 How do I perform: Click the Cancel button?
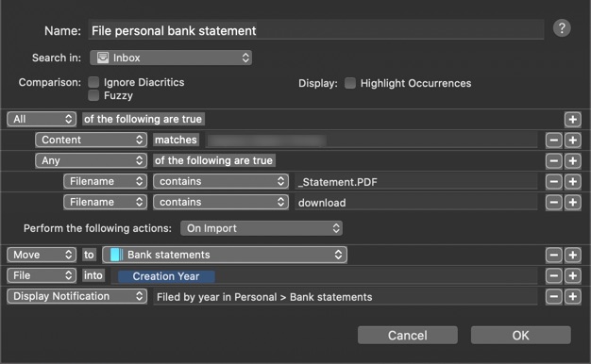[x=408, y=335]
